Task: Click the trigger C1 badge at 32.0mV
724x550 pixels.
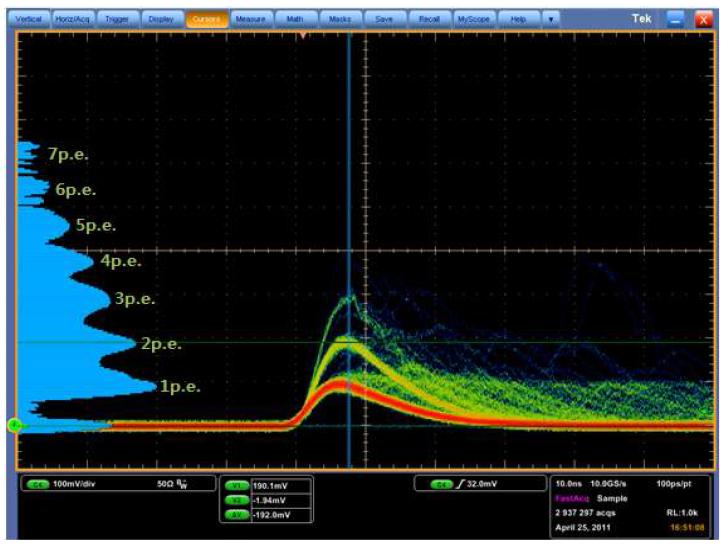Action: coord(441,484)
